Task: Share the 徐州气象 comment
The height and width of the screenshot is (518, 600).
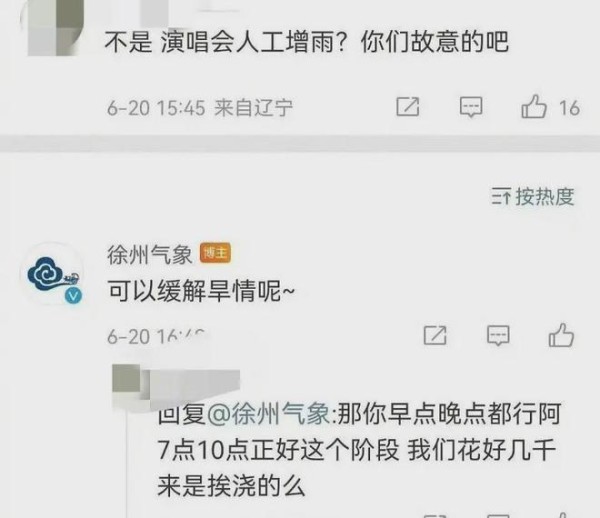Action: tap(435, 336)
